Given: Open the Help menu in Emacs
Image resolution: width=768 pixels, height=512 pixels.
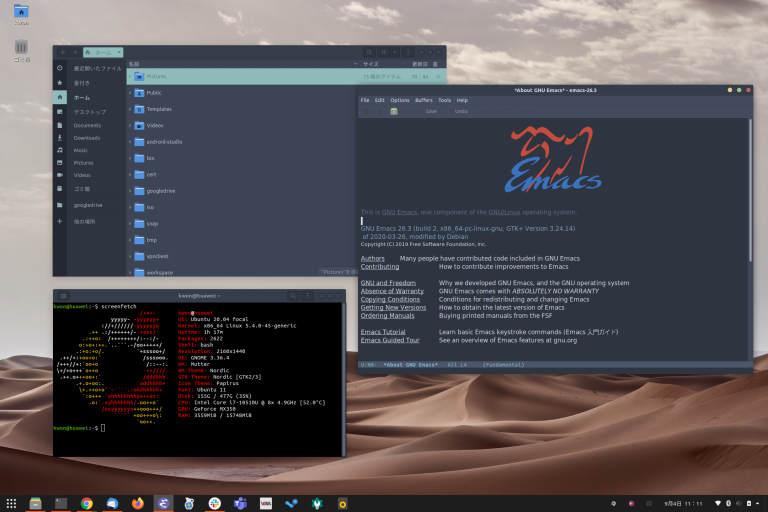Looking at the screenshot, I should tap(462, 100).
